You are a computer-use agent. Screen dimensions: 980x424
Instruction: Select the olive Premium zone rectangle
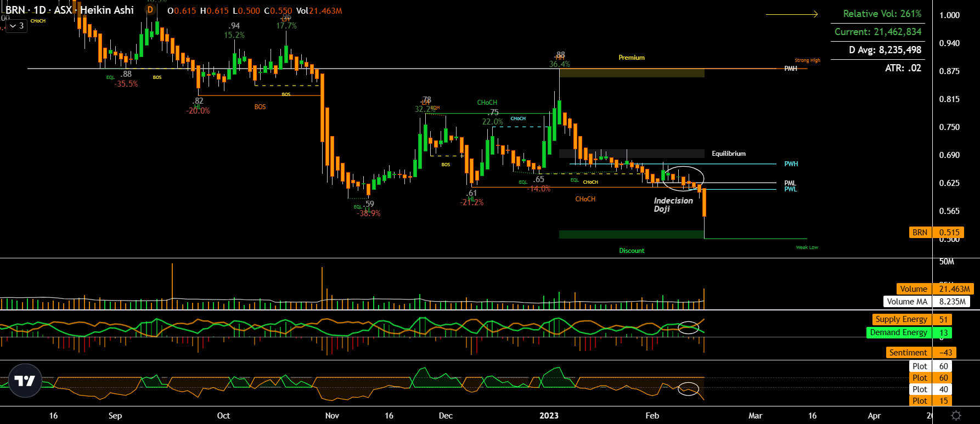point(632,73)
